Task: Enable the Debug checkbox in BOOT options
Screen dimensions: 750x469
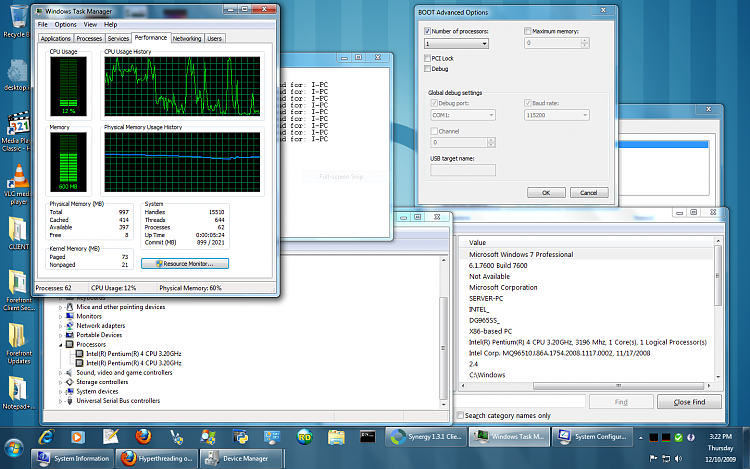Action: point(427,69)
